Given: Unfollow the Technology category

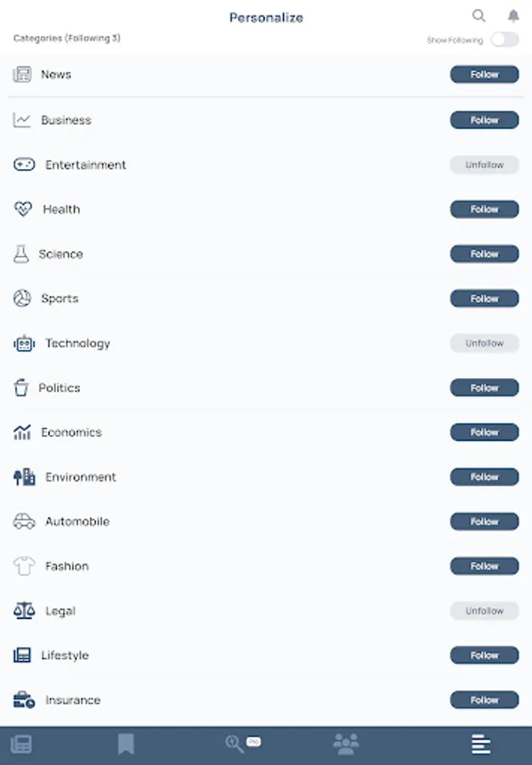Looking at the screenshot, I should coord(484,343).
